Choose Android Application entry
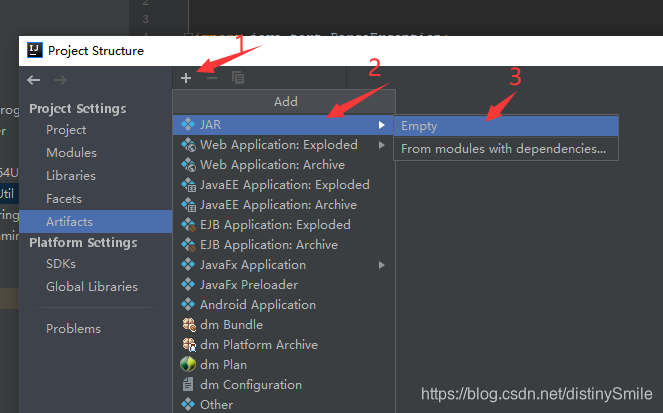 (x=283, y=304)
